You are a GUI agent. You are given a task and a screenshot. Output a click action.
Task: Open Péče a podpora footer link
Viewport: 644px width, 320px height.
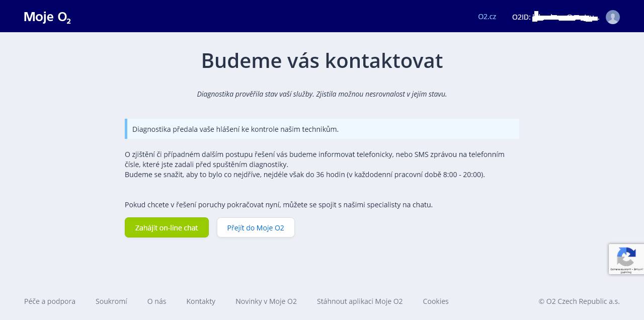tap(50, 301)
